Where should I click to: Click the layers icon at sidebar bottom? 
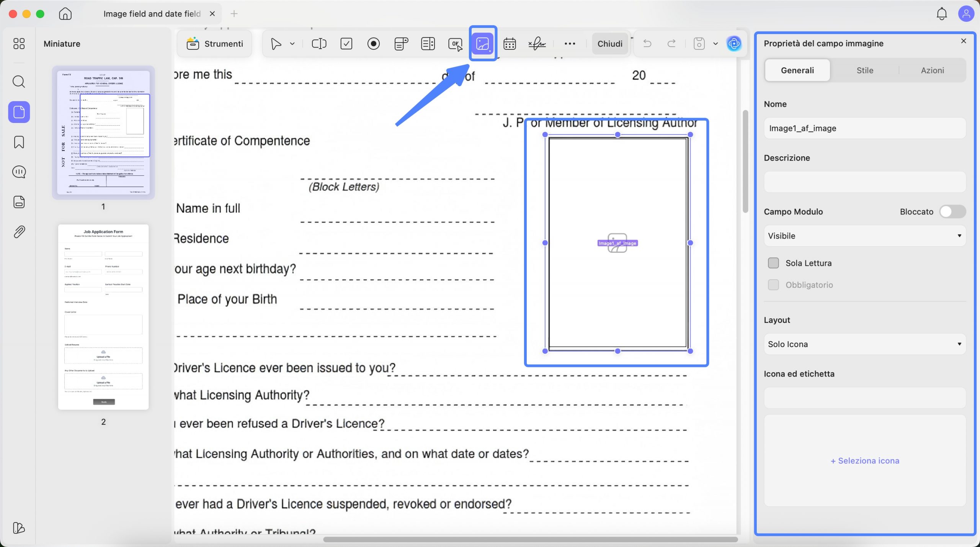[x=19, y=528]
